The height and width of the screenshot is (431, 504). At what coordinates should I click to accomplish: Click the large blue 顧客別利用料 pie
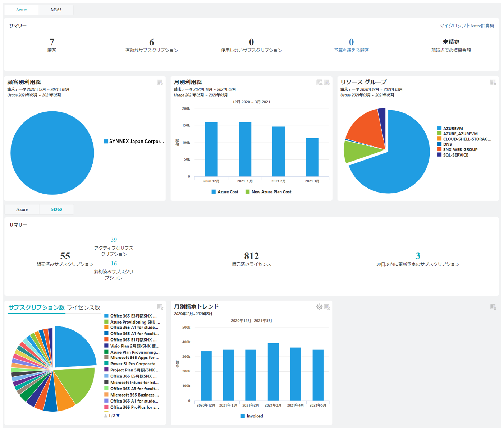[52, 153]
